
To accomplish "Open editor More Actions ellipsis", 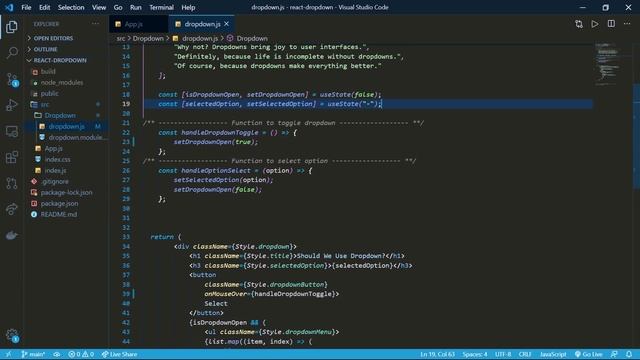I will tap(627, 24).
